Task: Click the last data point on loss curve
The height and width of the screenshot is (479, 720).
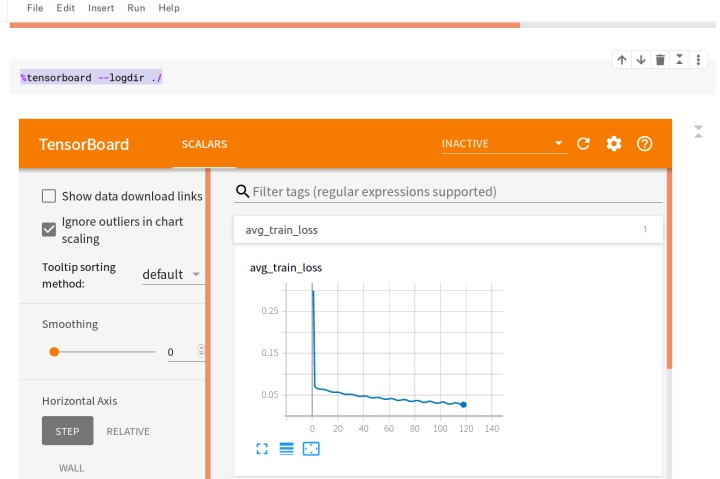Action: pyautogui.click(x=463, y=405)
